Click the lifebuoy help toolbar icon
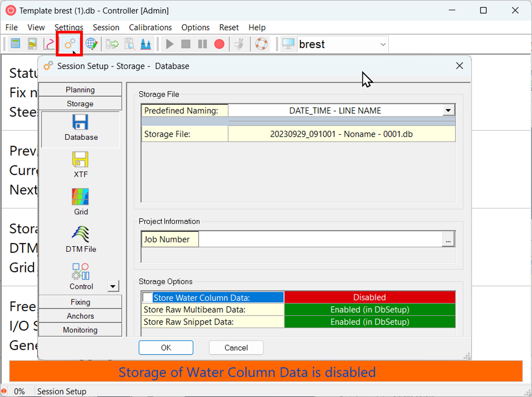 (261, 44)
